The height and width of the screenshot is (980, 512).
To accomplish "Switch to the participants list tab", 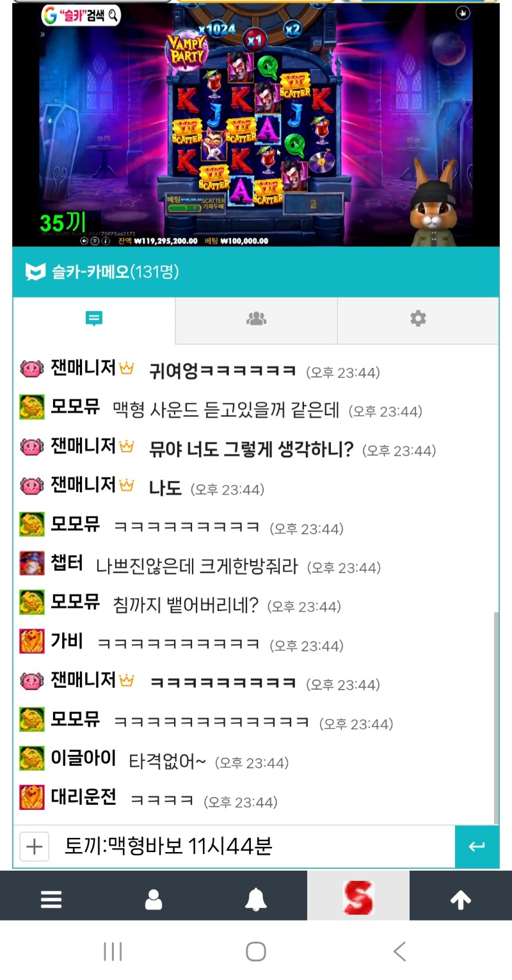I will pyautogui.click(x=256, y=319).
